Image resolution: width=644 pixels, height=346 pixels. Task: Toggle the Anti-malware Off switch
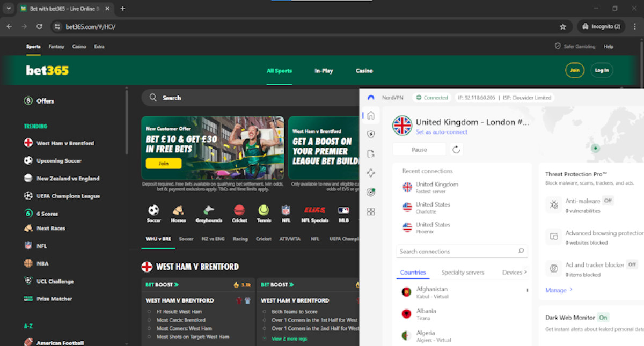pos(608,201)
